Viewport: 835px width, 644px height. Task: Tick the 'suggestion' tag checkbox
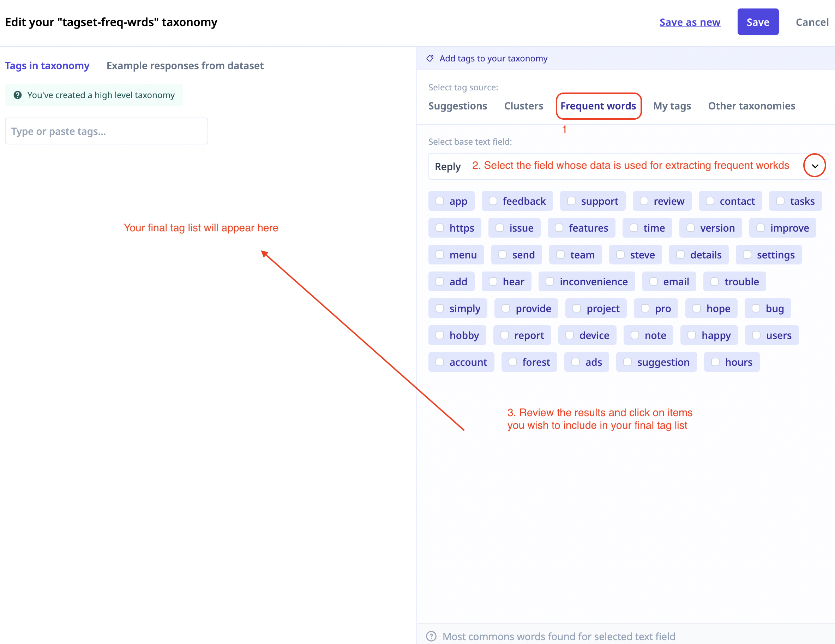pos(627,362)
